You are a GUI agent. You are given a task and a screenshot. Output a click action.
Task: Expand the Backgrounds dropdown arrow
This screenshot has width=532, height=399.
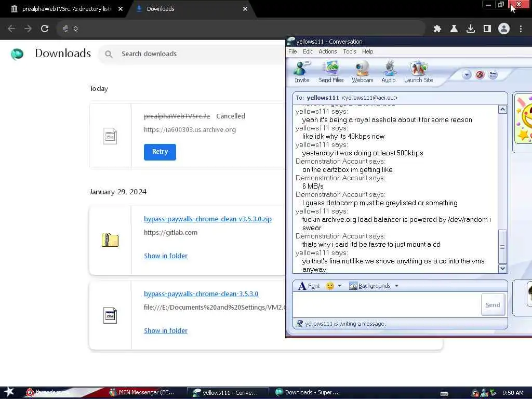396,286
